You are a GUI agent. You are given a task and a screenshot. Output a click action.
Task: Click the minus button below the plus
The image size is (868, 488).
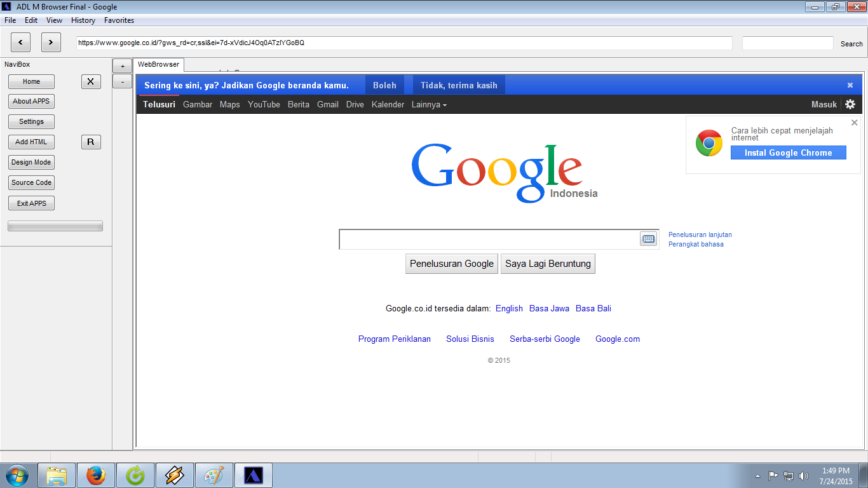pyautogui.click(x=122, y=81)
